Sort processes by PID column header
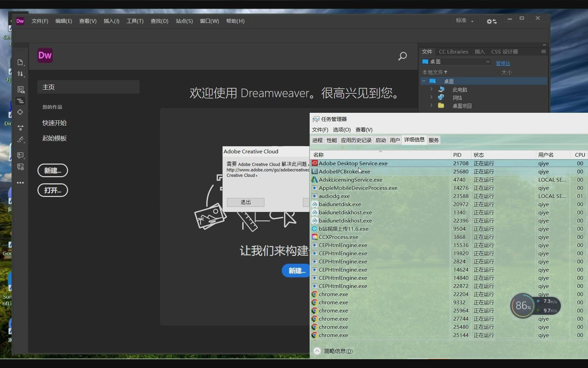This screenshot has width=588, height=368. 461,155
